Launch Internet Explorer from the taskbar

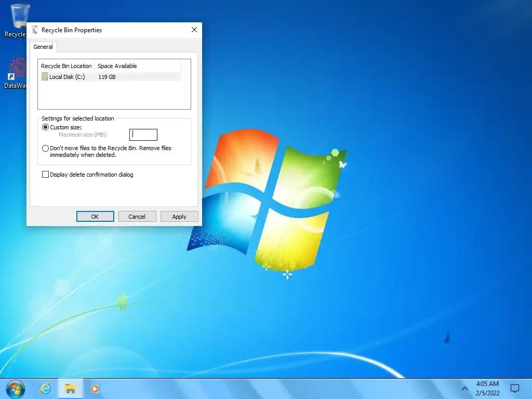(45, 389)
